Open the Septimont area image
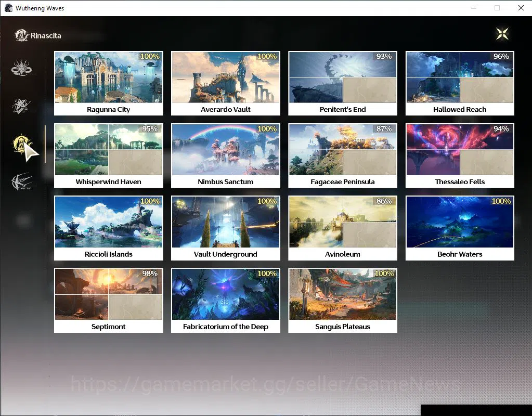This screenshot has width=532, height=416. (109, 294)
